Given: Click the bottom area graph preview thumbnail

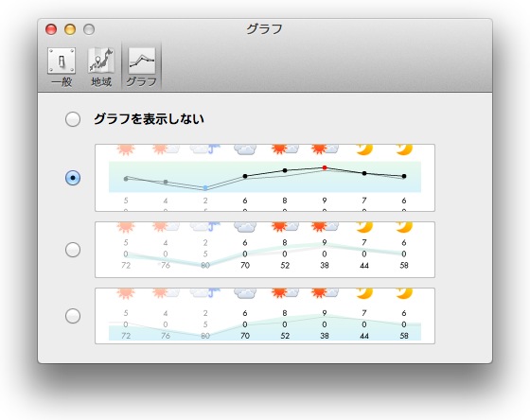Looking at the screenshot, I should tap(265, 316).
